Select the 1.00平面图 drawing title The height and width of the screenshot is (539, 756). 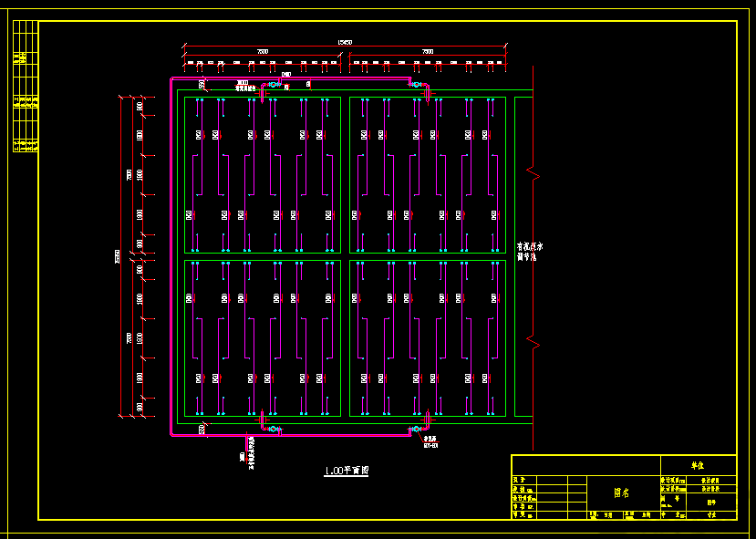[x=347, y=471]
